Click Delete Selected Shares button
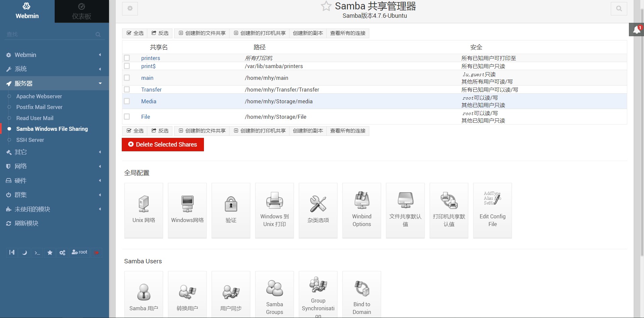Screen dimensions: 644x318 [163, 145]
